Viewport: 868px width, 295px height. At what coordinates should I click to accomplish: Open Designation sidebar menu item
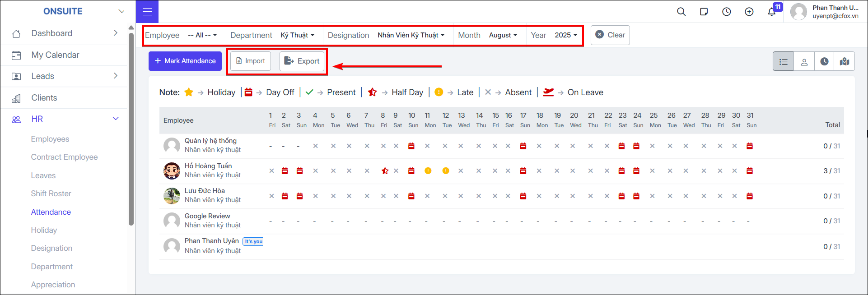pyautogui.click(x=51, y=248)
